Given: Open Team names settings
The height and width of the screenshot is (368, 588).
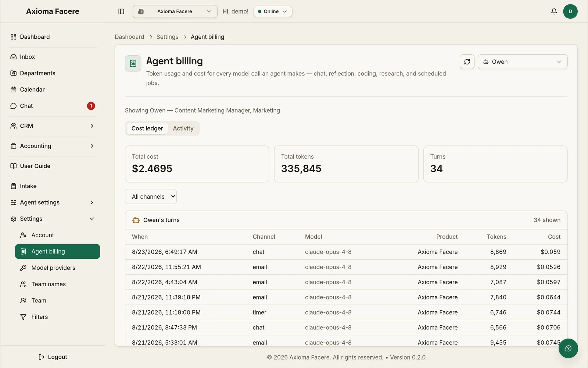Looking at the screenshot, I should (x=57, y=284).
